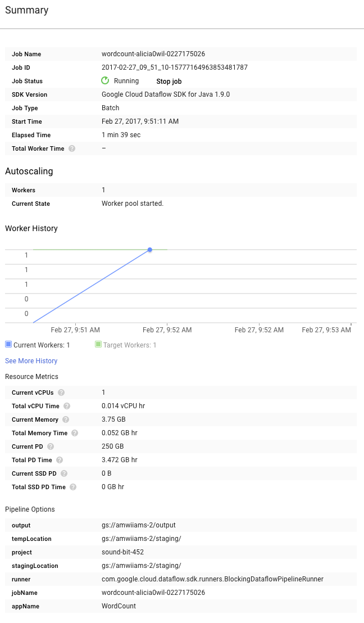Image resolution: width=364 pixels, height=623 pixels.
Task: Toggle the blue Current Workers legend swatch
Action: (x=8, y=344)
